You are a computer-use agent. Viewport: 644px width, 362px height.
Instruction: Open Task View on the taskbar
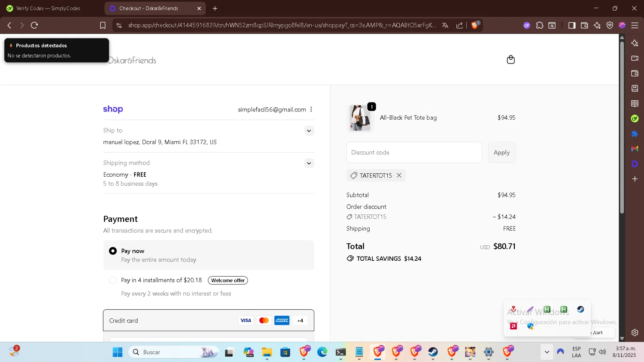[229, 352]
